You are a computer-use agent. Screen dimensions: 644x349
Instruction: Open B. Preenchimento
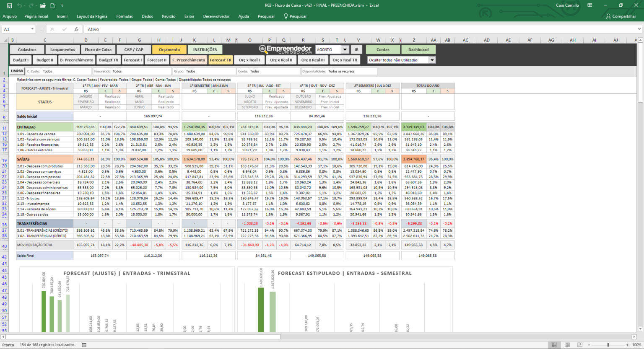coord(76,60)
